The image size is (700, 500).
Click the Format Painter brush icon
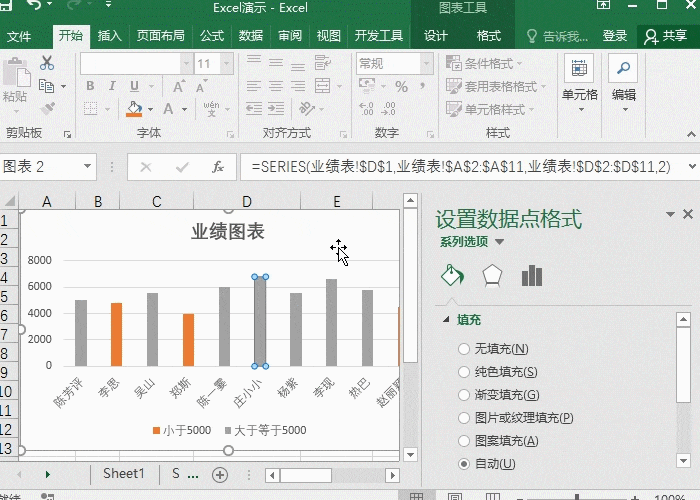(x=47, y=108)
